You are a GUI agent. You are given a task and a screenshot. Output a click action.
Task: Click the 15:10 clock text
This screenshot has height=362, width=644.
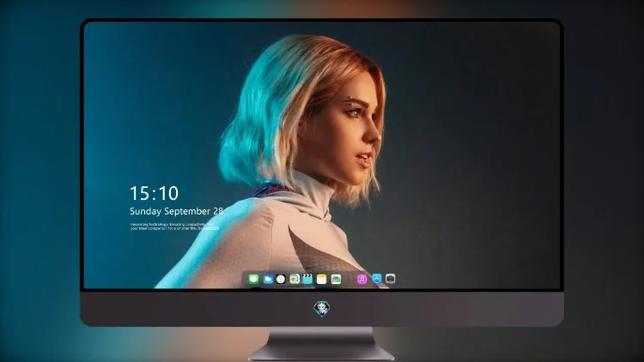(154, 193)
